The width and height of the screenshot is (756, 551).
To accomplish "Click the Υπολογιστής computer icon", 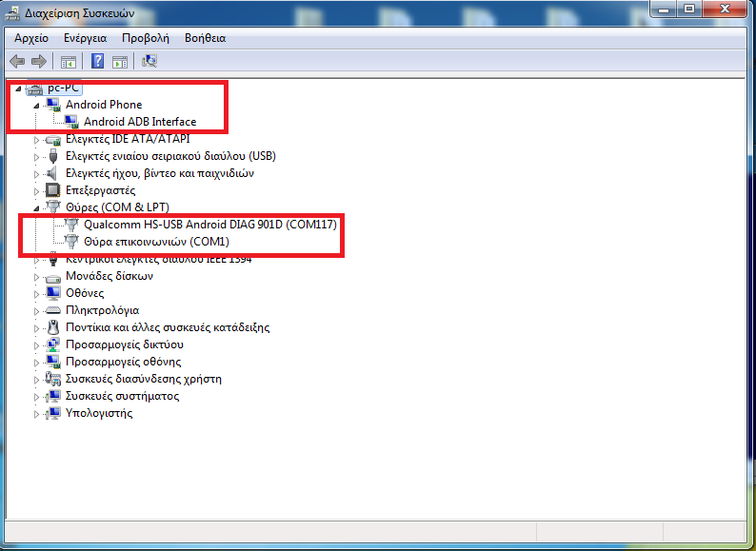I will pos(53,413).
